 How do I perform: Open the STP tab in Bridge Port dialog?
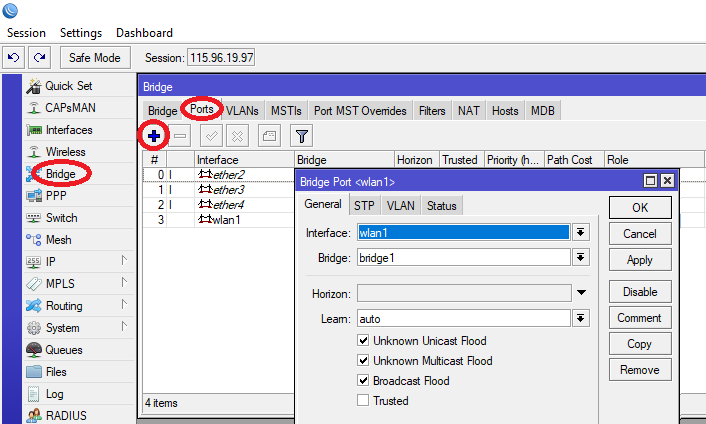tap(364, 206)
